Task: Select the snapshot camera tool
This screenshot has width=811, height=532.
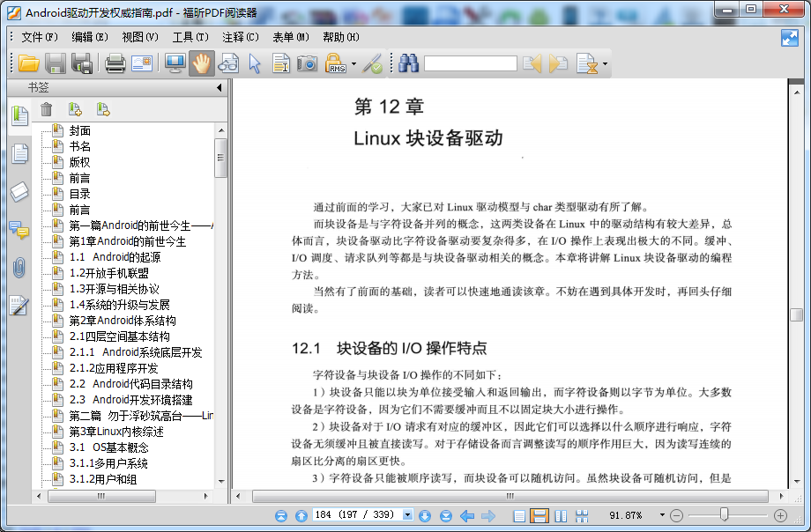Action: [x=308, y=63]
